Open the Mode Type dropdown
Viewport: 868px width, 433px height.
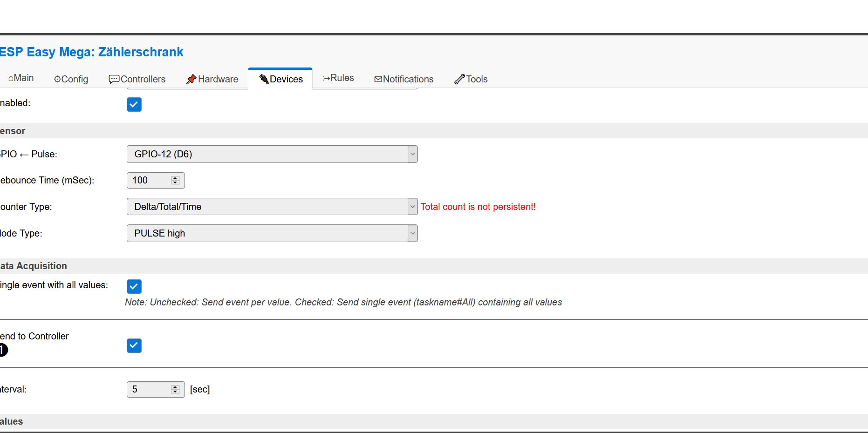tap(272, 233)
